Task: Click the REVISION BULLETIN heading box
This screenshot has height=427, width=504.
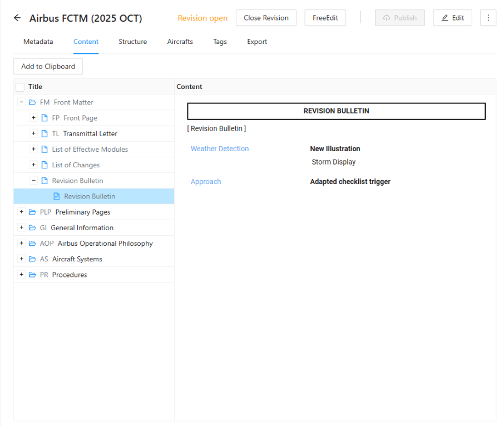Action: pyautogui.click(x=336, y=111)
